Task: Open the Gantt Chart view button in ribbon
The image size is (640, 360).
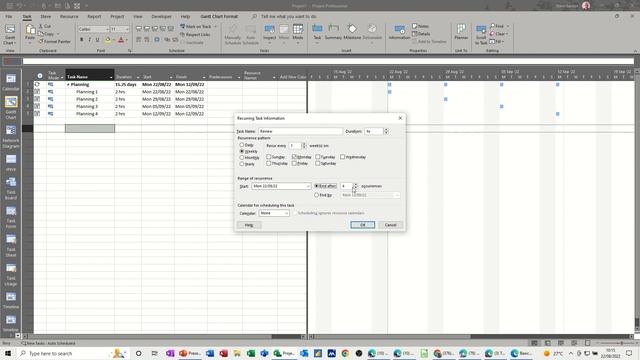Action: tap(10, 34)
